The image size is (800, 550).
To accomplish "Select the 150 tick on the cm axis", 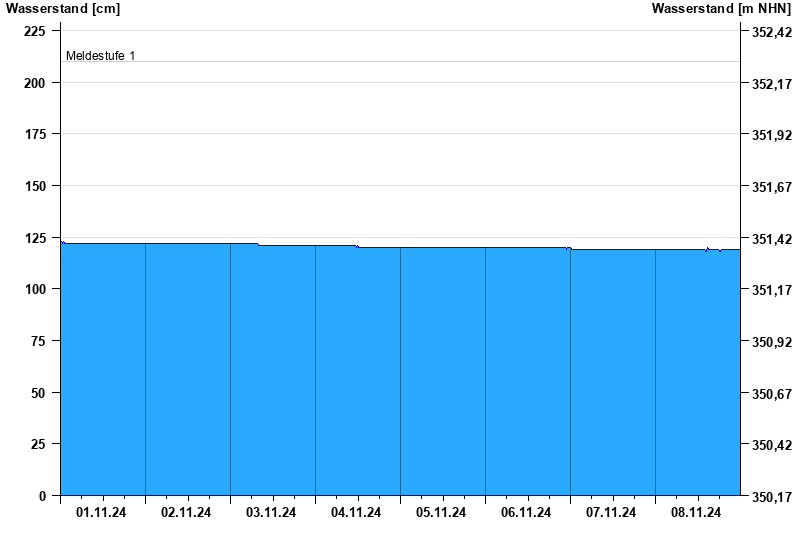I will pyautogui.click(x=35, y=186).
